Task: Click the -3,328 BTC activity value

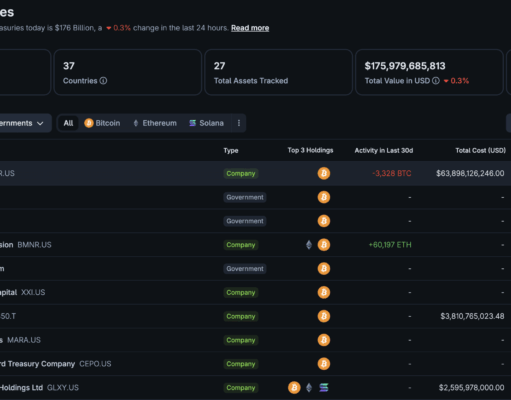Action: pos(392,173)
